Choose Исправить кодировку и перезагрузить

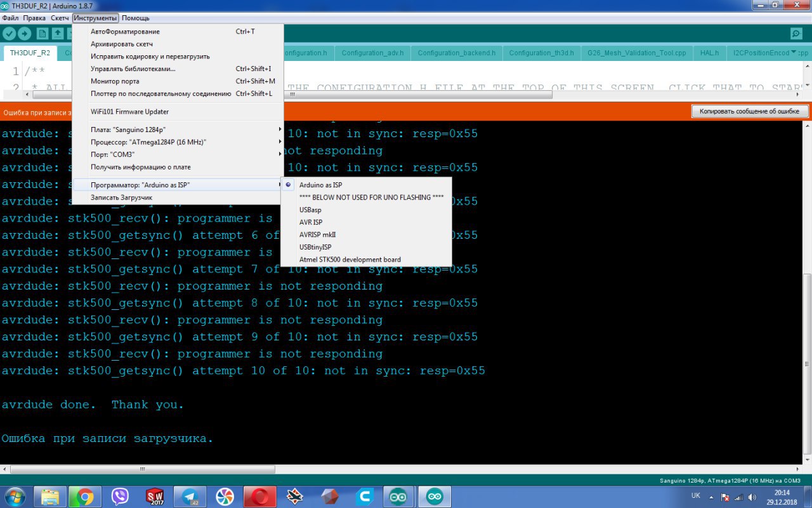point(178,57)
